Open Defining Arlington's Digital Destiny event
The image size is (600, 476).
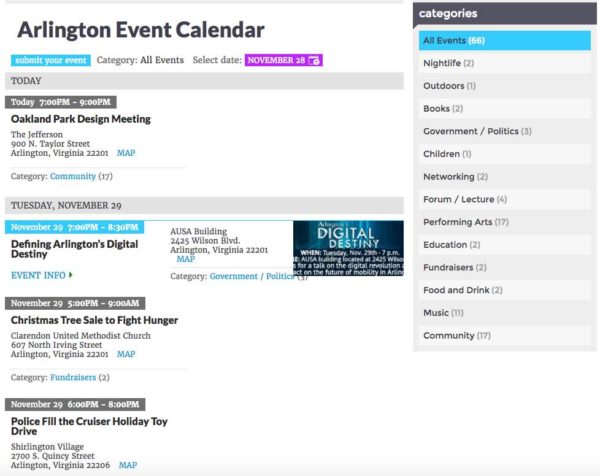75,248
